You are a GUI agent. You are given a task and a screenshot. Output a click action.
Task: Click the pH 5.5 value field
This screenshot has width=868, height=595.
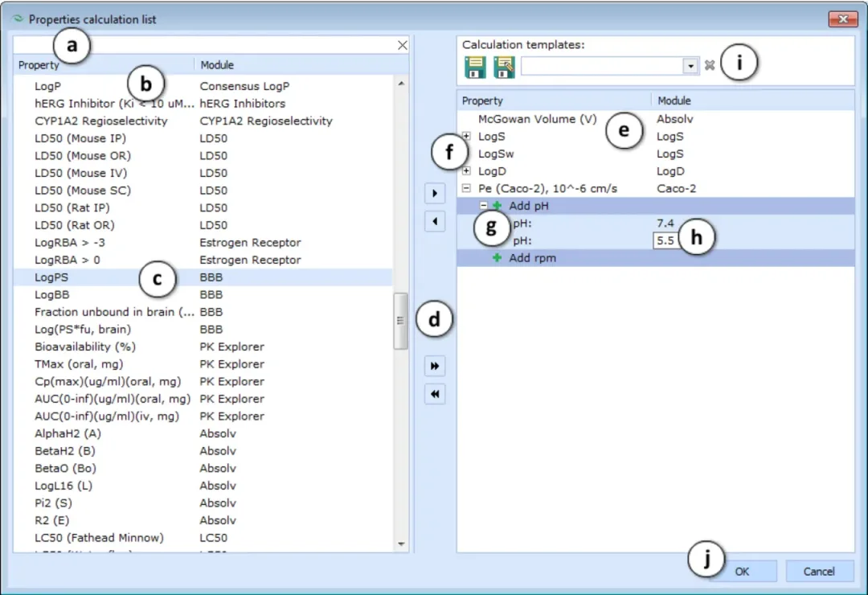coord(665,240)
